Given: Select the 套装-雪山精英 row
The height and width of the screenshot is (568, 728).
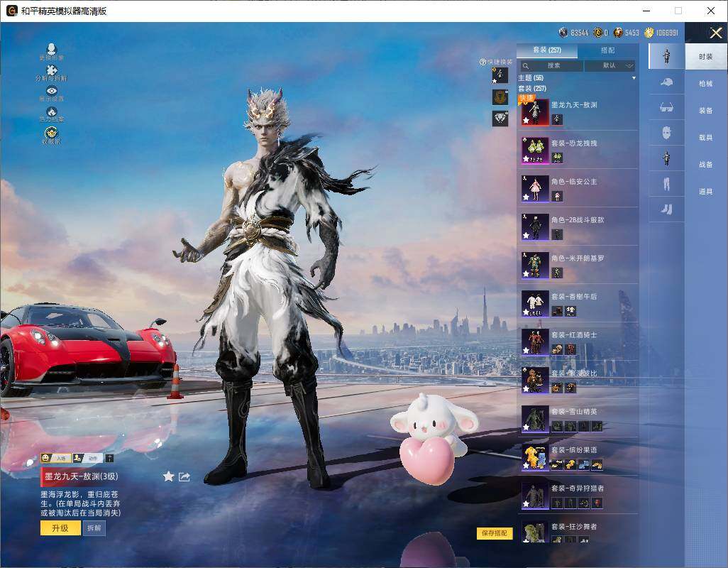Looking at the screenshot, I should tap(578, 418).
